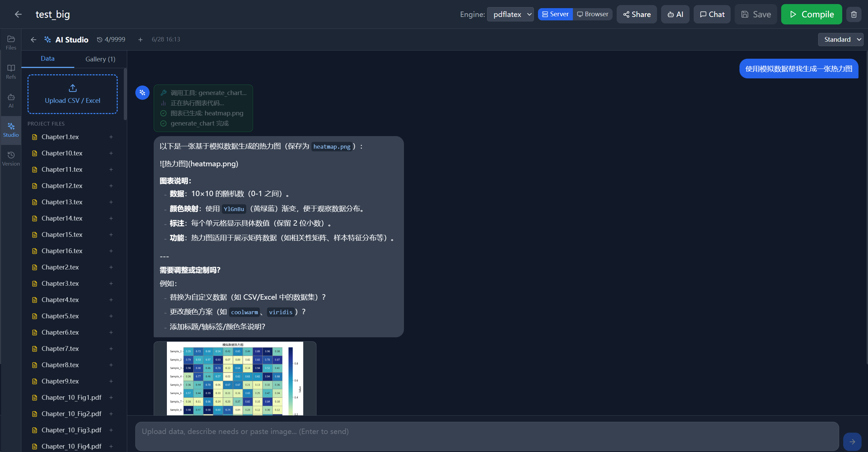Click the YlGnBu code tag
Viewport: 868px width, 452px height.
(x=234, y=209)
